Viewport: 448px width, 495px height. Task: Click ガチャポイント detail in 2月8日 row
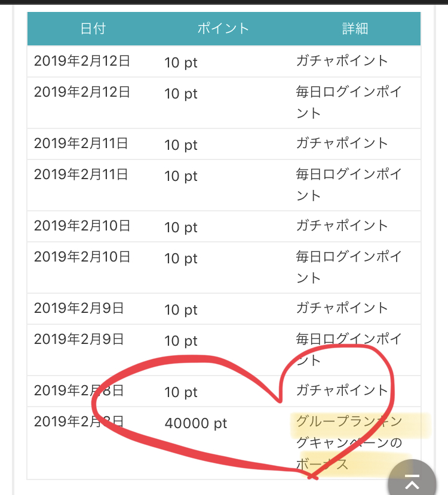point(342,390)
